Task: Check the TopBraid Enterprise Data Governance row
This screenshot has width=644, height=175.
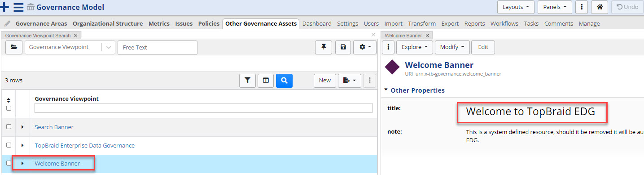Action: tap(9, 145)
